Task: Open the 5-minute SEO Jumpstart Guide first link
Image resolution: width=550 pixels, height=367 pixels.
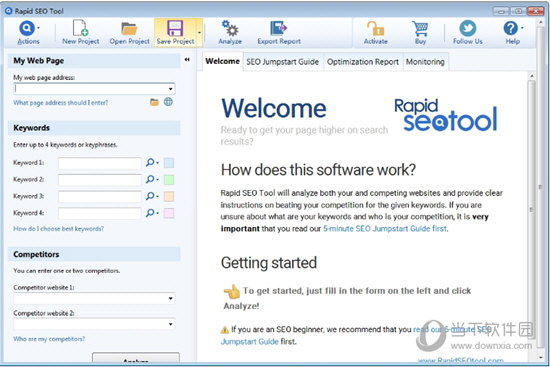Action: coord(385,229)
